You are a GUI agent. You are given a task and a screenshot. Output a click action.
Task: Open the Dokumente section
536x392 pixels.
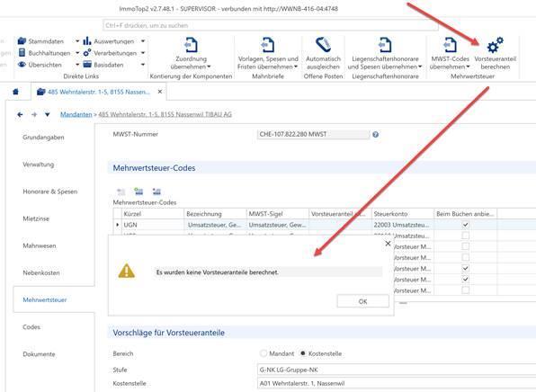39,354
